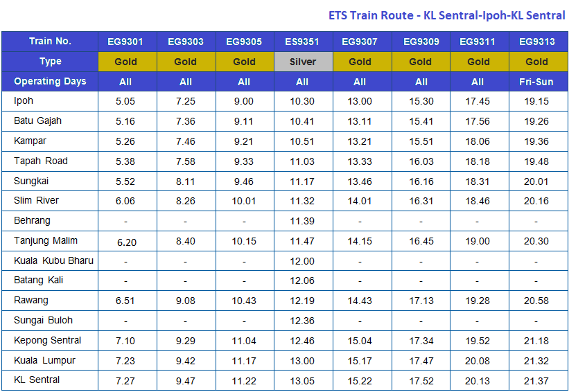Click the Ipoh station row label

[x=24, y=101]
